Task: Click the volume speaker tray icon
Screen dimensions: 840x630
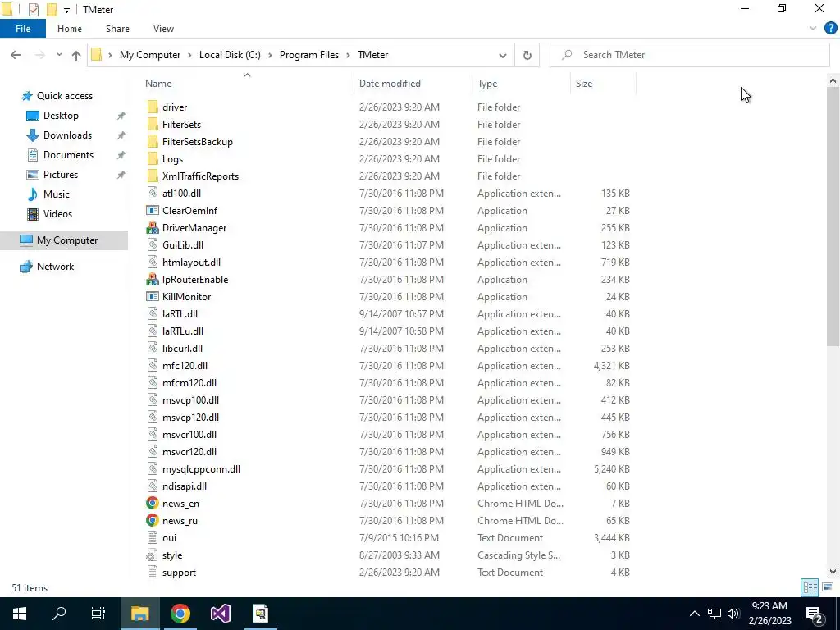Action: (733, 614)
